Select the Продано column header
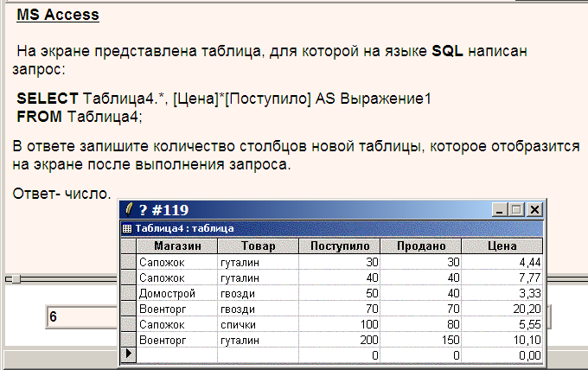This screenshot has height=370, width=588. point(421,246)
